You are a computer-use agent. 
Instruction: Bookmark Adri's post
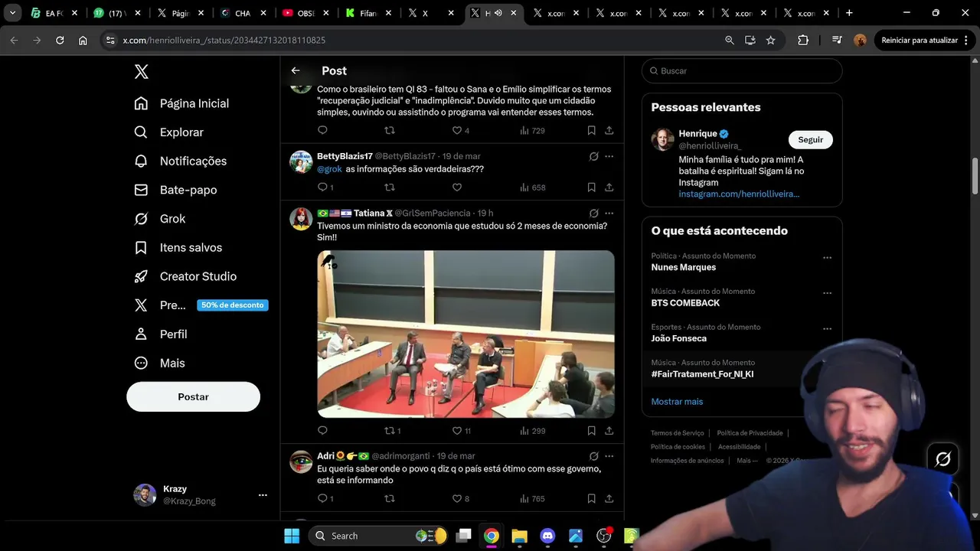point(592,499)
